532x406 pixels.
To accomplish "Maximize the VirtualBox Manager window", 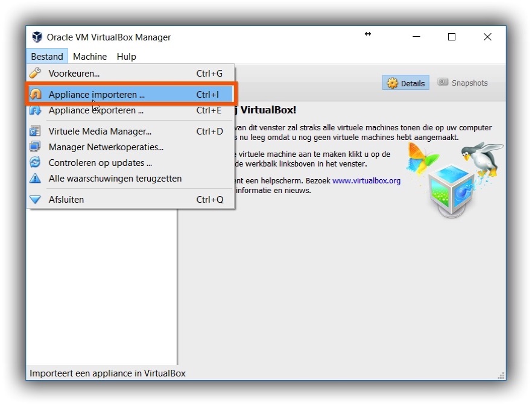I will (452, 37).
